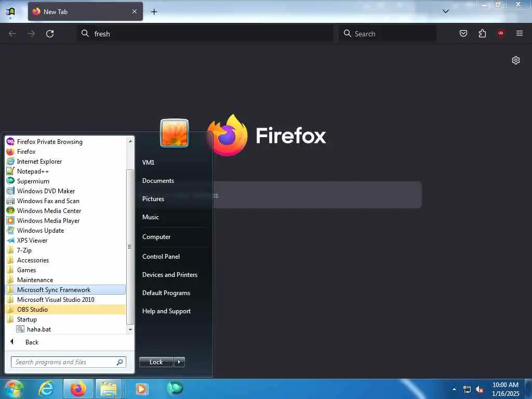Screen dimensions: 532x399
Task: Expand Microsoft Visual Studio 2010 folder
Action: coord(66,300)
